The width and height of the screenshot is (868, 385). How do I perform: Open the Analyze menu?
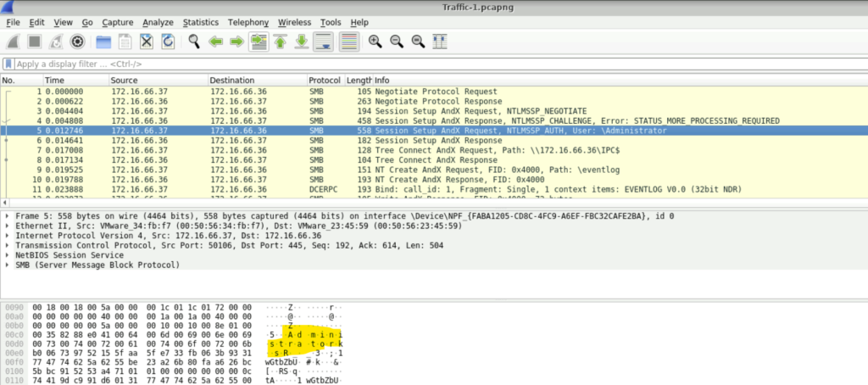coord(159,22)
